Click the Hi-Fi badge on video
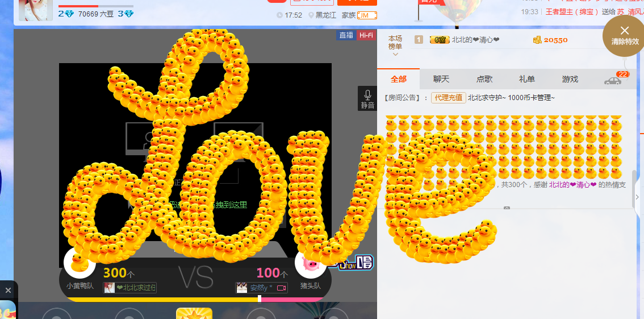Screen dimensions: 644x319 pyautogui.click(x=366, y=35)
